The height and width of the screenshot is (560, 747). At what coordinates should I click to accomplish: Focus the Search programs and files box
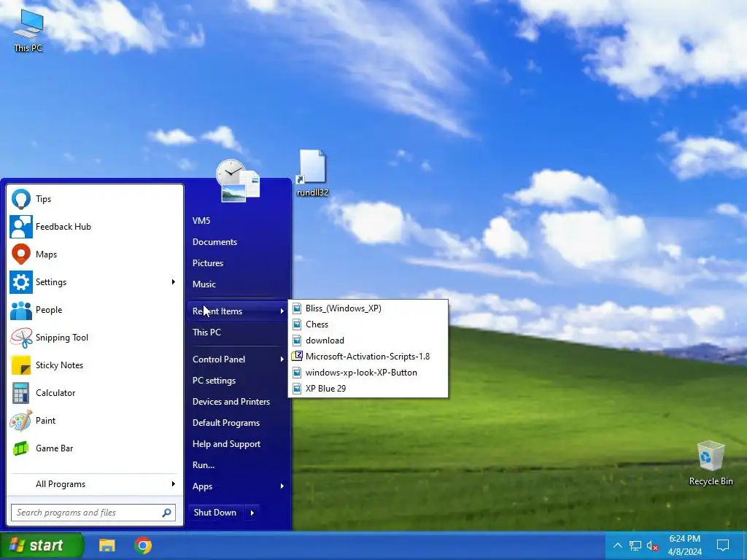click(93, 513)
